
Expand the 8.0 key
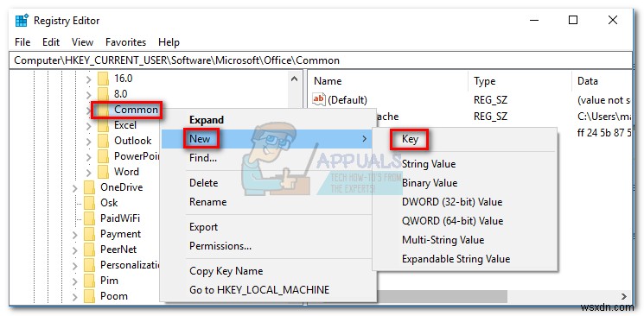[x=89, y=94]
